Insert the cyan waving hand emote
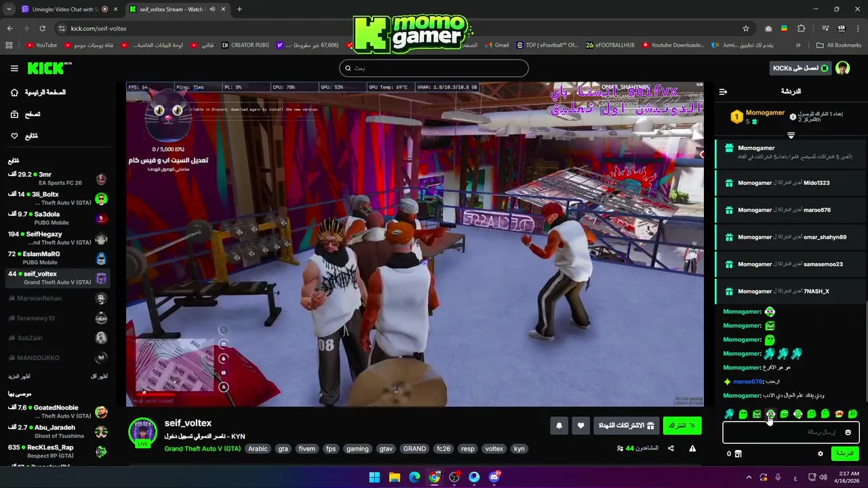Viewport: 868px width, 488px height. [x=729, y=414]
